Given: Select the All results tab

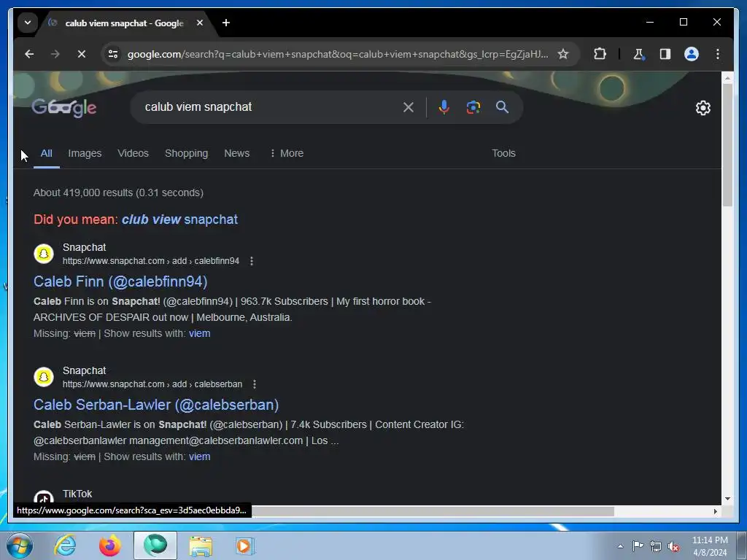Looking at the screenshot, I should tap(46, 153).
